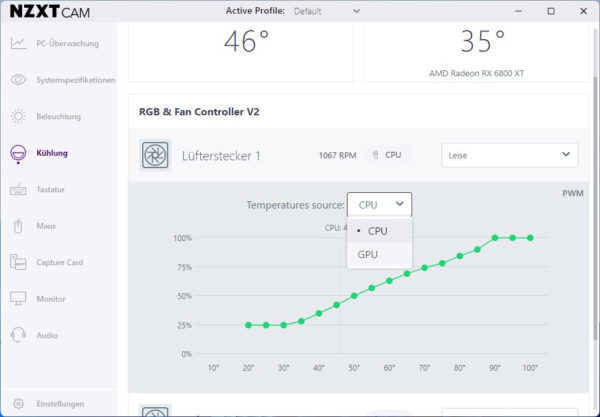Image resolution: width=600 pixels, height=417 pixels.
Task: Click the CPU sensor badge beside 1067 RPM
Action: pos(388,155)
